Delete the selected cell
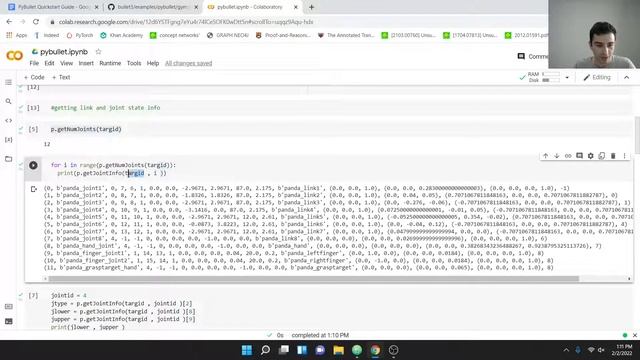Image resolution: width=640 pixels, height=360 pixels. tap(613, 156)
